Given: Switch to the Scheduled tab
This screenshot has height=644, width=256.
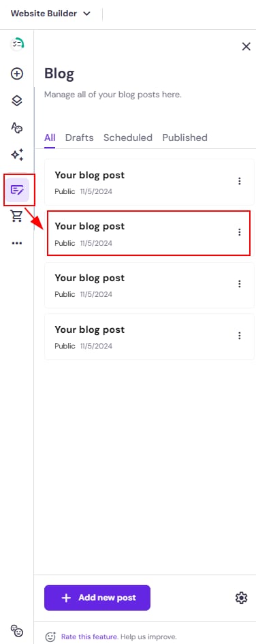Looking at the screenshot, I should click(128, 138).
